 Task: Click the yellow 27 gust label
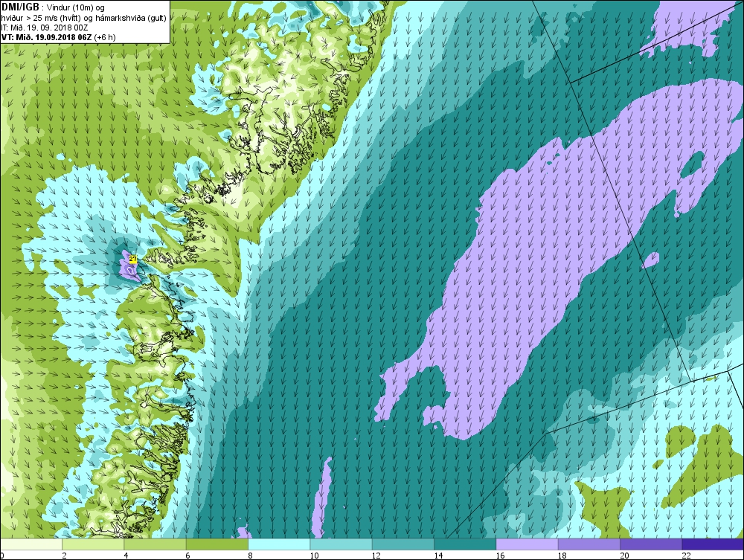[x=133, y=260]
